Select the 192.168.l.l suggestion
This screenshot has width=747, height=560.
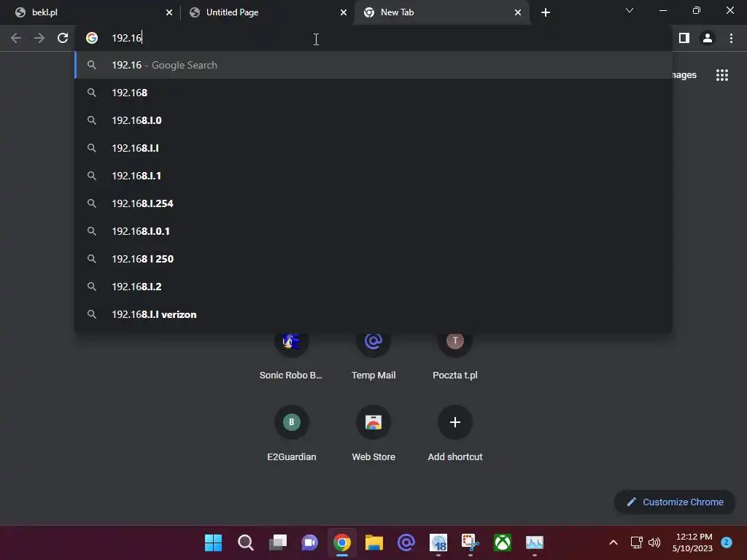[x=373, y=148]
